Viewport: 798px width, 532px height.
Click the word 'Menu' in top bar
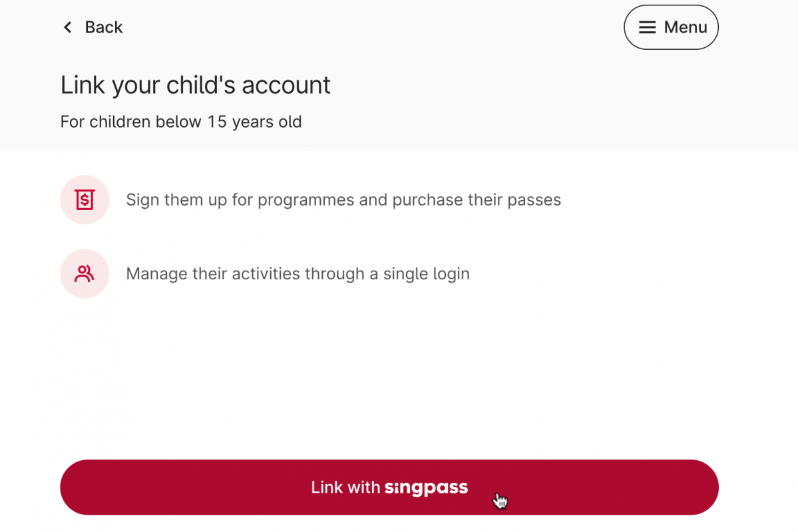(x=686, y=27)
